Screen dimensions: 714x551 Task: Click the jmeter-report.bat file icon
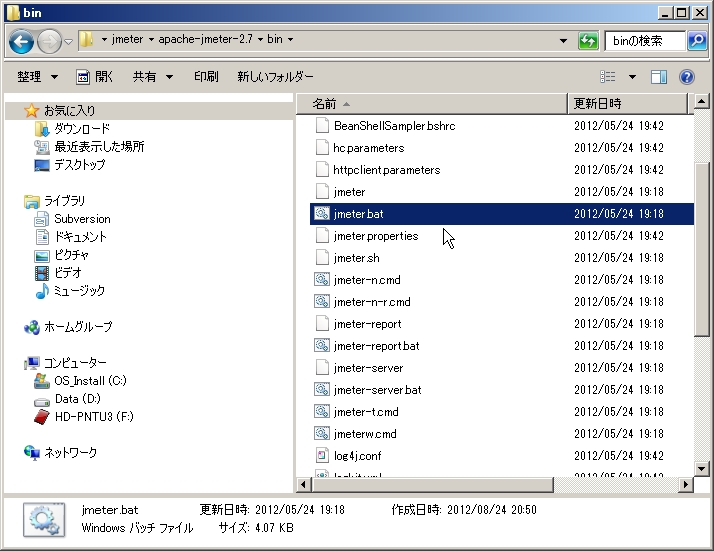[322, 345]
